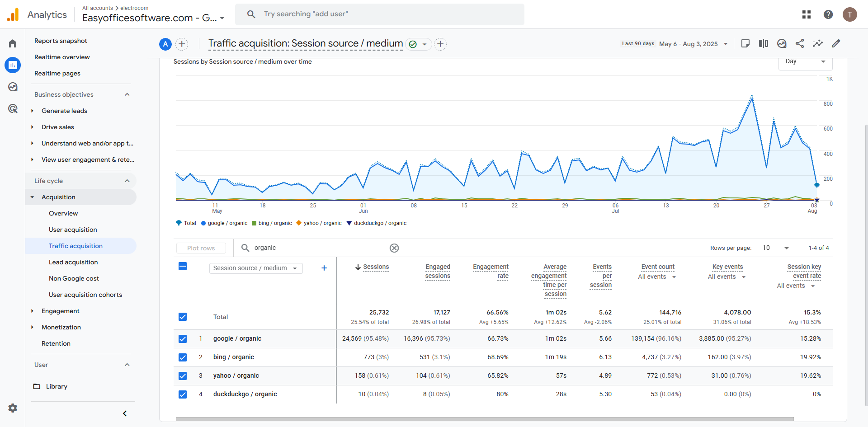
Task: Open Event count All events dropdown
Action: pyautogui.click(x=657, y=277)
